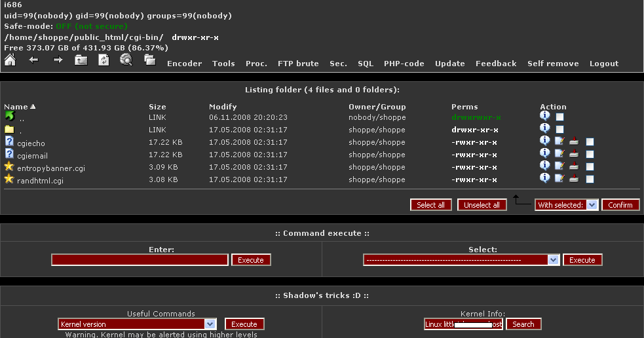Screen dimensions: 644x338
Task: Show info for cgiecho
Action: (544, 141)
